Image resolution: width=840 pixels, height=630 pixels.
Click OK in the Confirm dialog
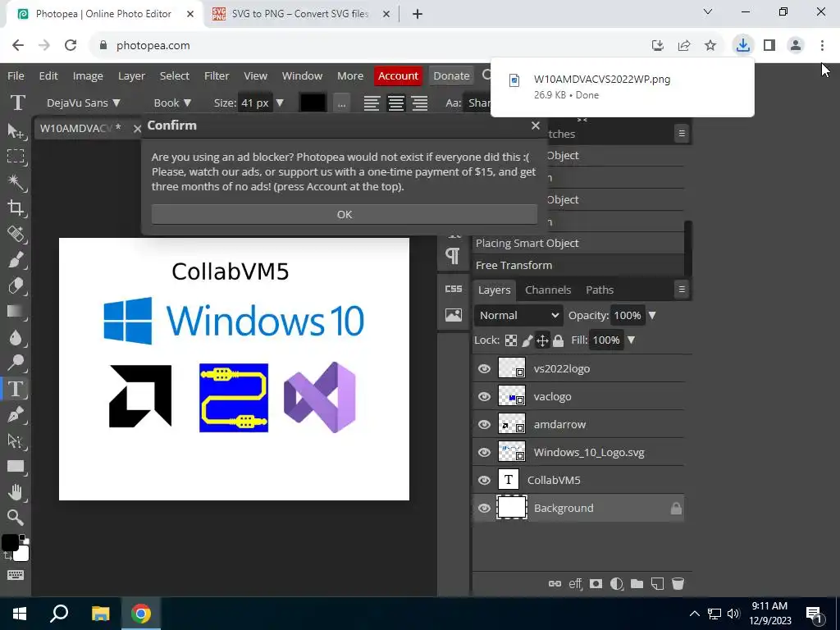click(345, 214)
